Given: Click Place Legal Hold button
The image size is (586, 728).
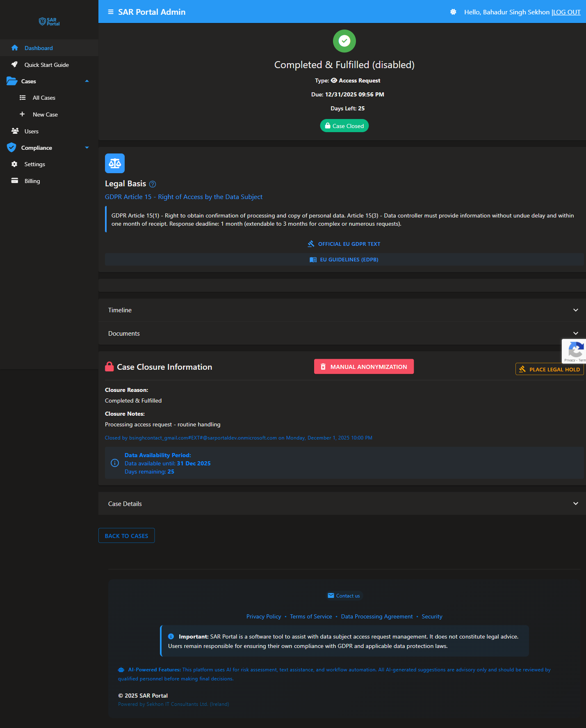Looking at the screenshot, I should [x=550, y=369].
